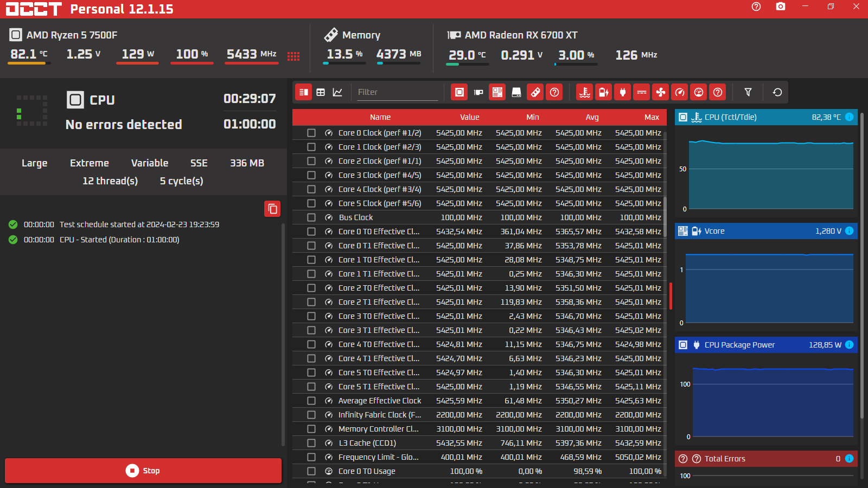The image size is (868, 488).
Task: Check the Bus Clock row checkbox
Action: coord(311,217)
